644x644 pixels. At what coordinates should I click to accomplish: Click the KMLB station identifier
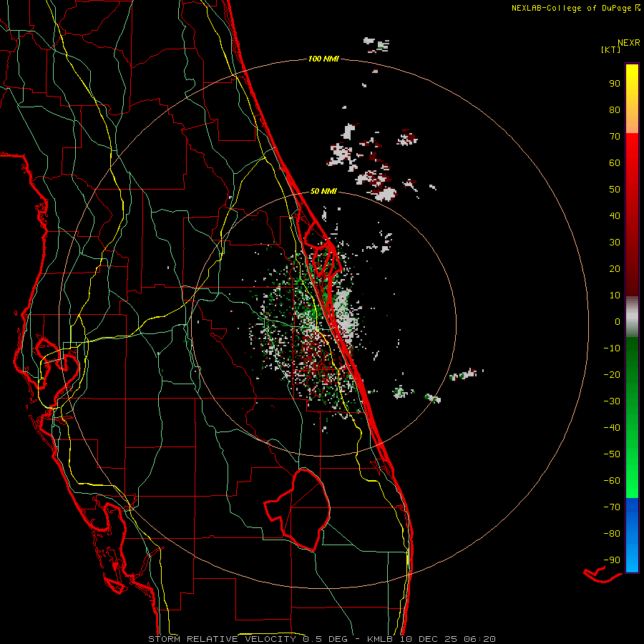coord(379,639)
